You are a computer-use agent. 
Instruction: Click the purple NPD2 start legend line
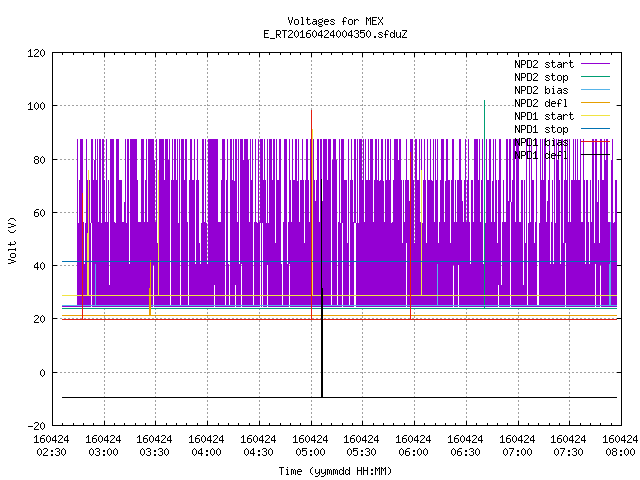[x=595, y=64]
